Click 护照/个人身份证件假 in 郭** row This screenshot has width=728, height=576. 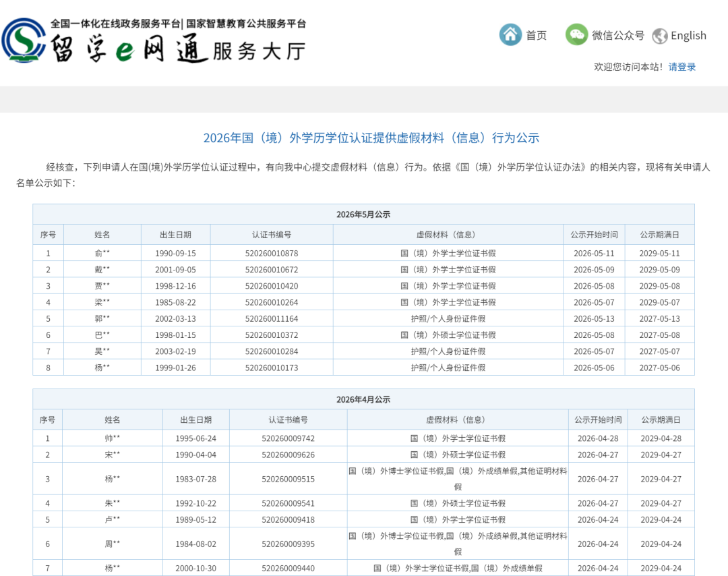(x=448, y=318)
